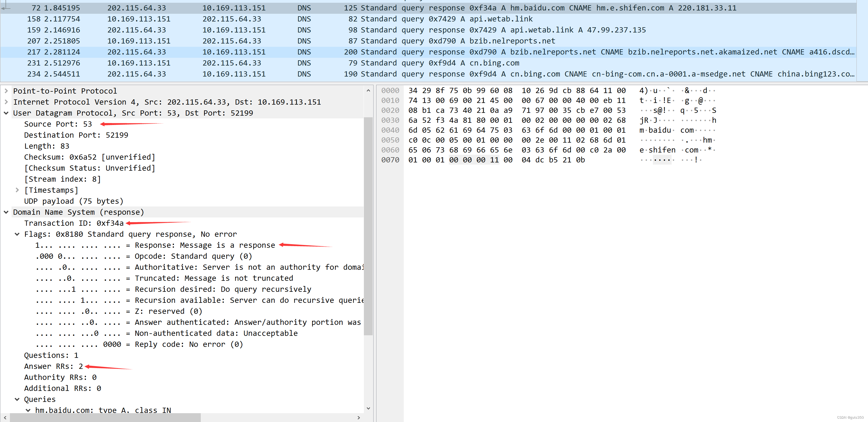Select the [Stream index: 8] line

pos(63,179)
